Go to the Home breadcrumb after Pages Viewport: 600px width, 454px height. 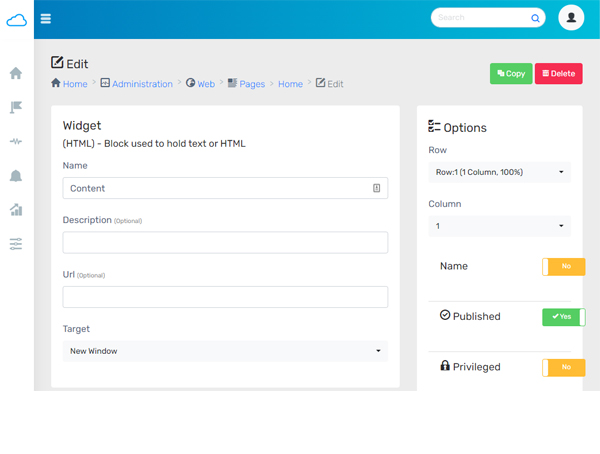click(x=290, y=84)
